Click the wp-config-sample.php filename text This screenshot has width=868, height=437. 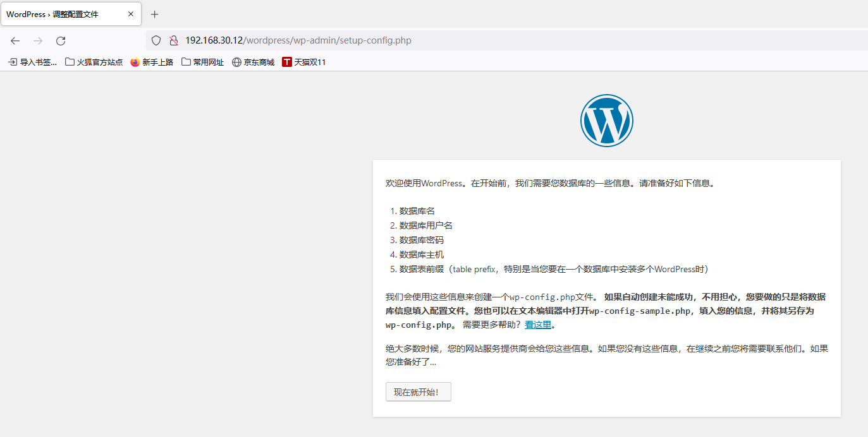click(x=639, y=311)
